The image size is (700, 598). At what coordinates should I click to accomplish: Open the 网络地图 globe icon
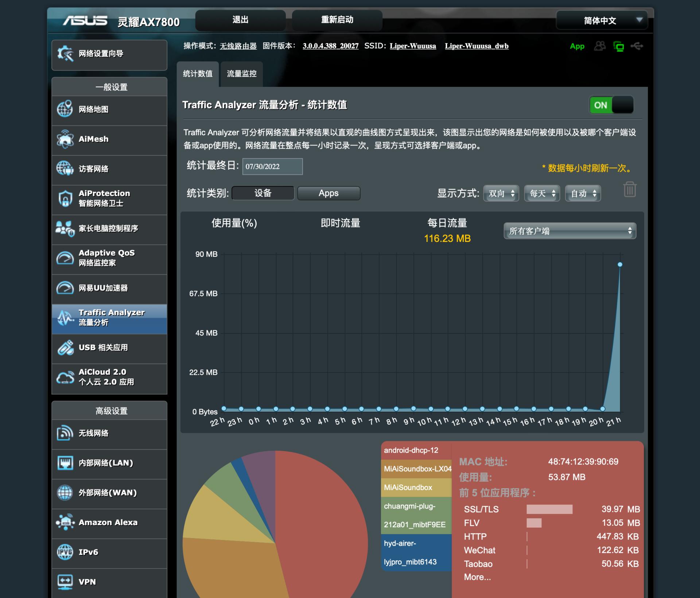pyautogui.click(x=65, y=109)
